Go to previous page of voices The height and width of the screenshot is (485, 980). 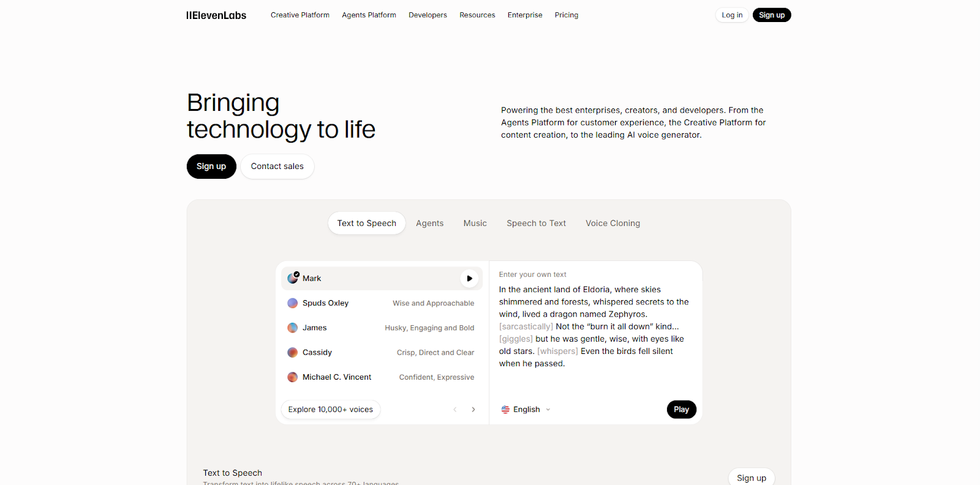[455, 410]
